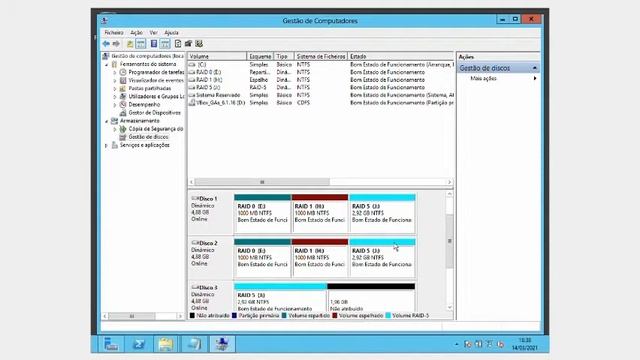The height and width of the screenshot is (360, 640).
Task: Sort by the Volume column header
Action: pos(217,56)
